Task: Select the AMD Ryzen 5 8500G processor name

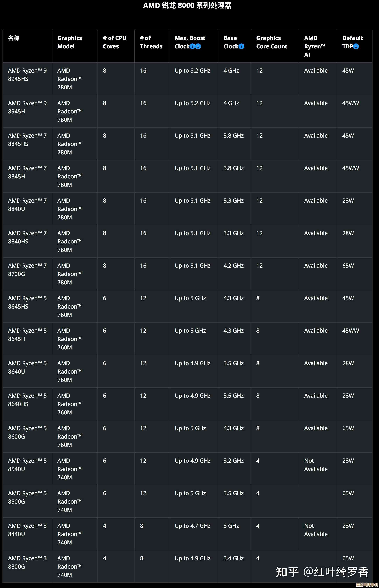Action: (27, 497)
